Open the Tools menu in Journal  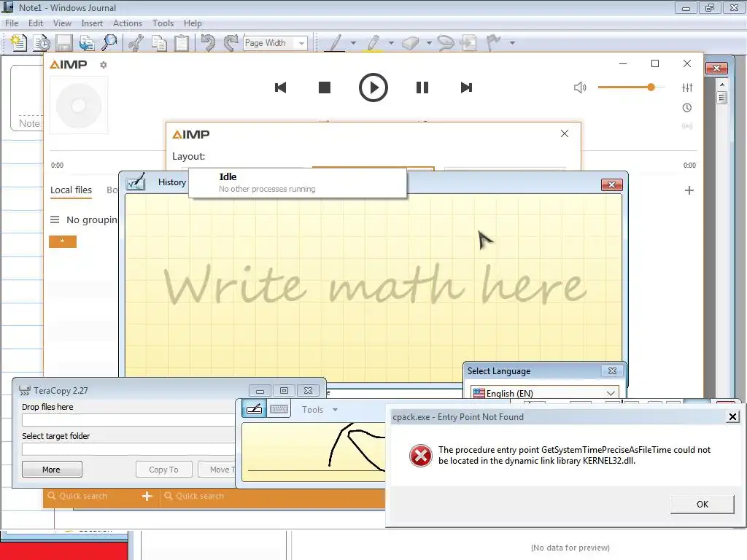point(163,23)
